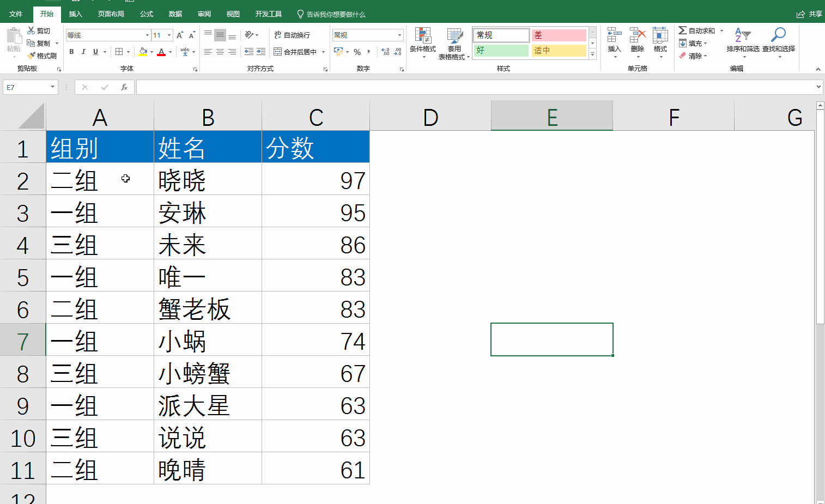Screen dimensions: 825x504
Task: Switch to the Developer (开发工具) tab
Action: [x=269, y=14]
